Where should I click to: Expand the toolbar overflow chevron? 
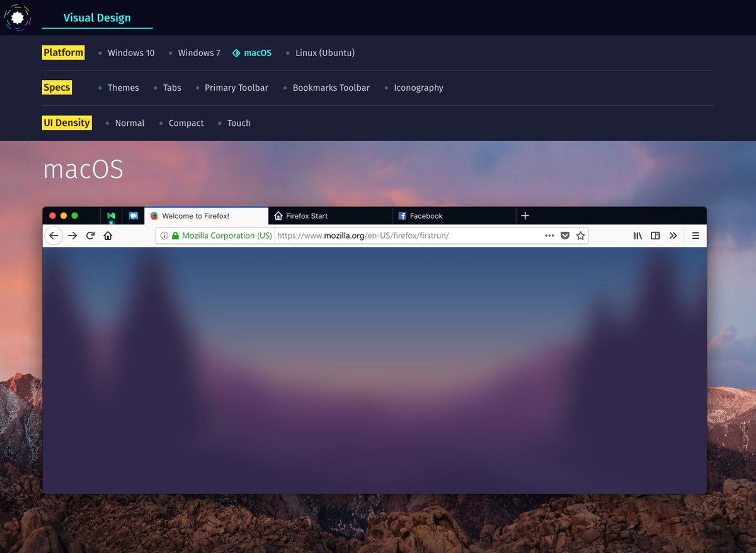point(673,236)
